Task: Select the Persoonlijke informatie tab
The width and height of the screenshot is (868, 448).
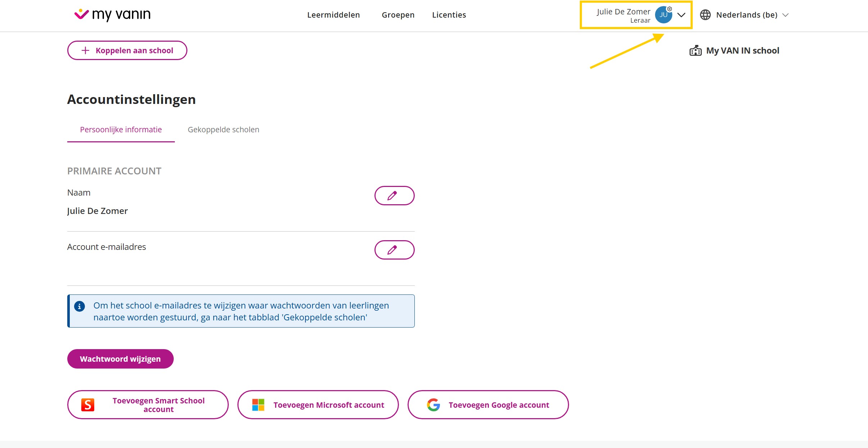Action: (121, 129)
